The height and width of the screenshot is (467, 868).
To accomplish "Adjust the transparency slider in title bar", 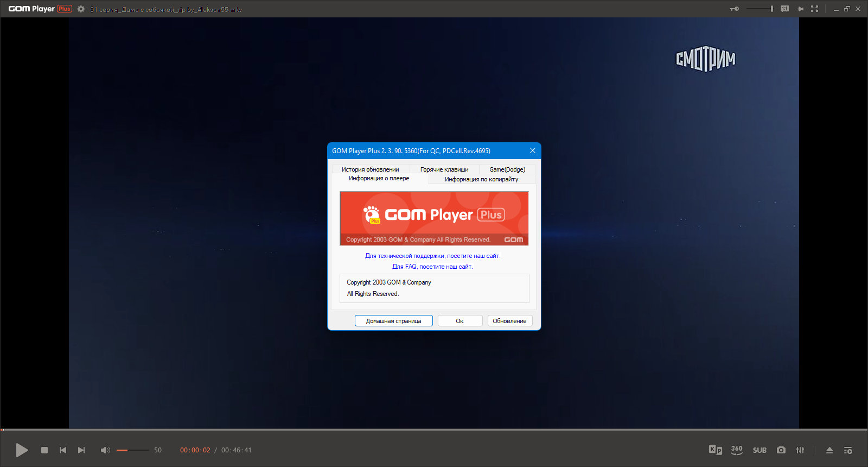I will [759, 9].
